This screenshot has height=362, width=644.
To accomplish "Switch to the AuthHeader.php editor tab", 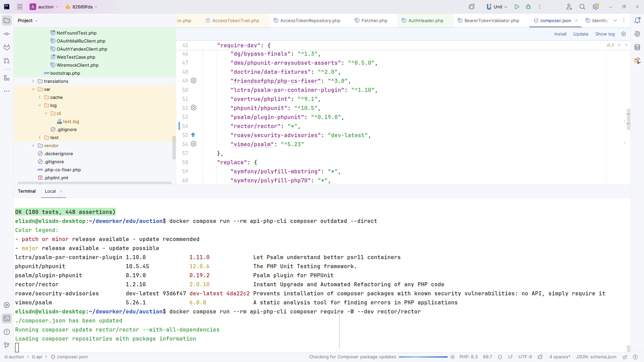I will click(425, 20).
